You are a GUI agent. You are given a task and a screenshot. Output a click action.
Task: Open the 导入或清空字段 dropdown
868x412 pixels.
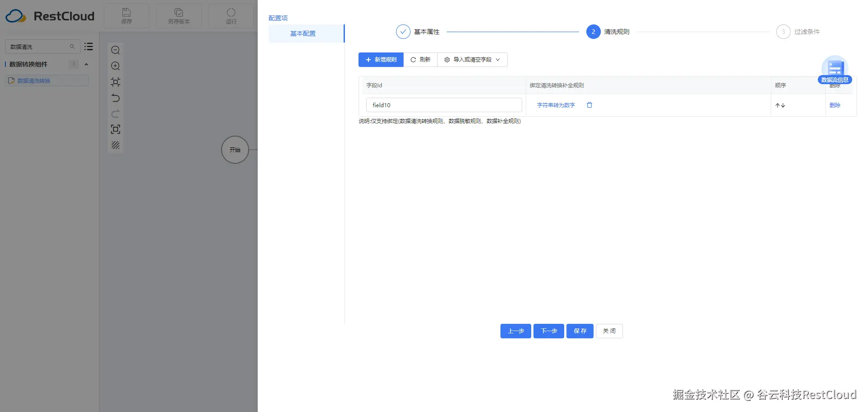(x=472, y=60)
